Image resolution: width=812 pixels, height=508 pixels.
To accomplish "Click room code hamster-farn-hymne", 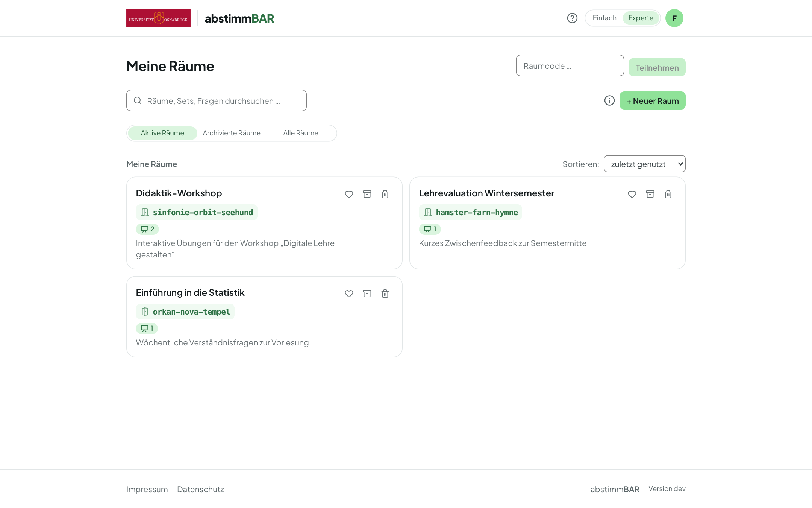I will coord(477,213).
